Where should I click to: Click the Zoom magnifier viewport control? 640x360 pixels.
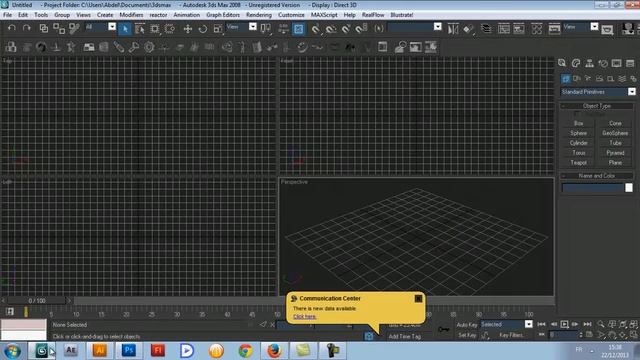pyautogui.click(x=601, y=324)
